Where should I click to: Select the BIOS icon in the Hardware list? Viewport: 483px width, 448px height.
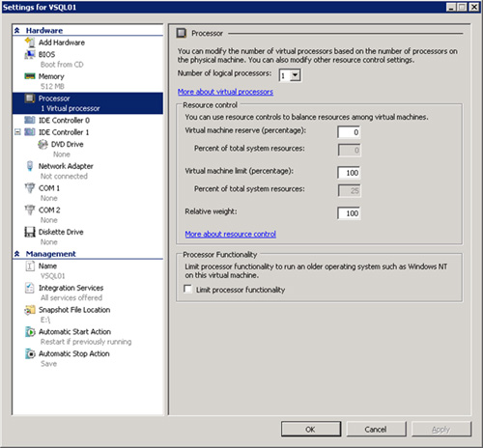pyautogui.click(x=30, y=54)
